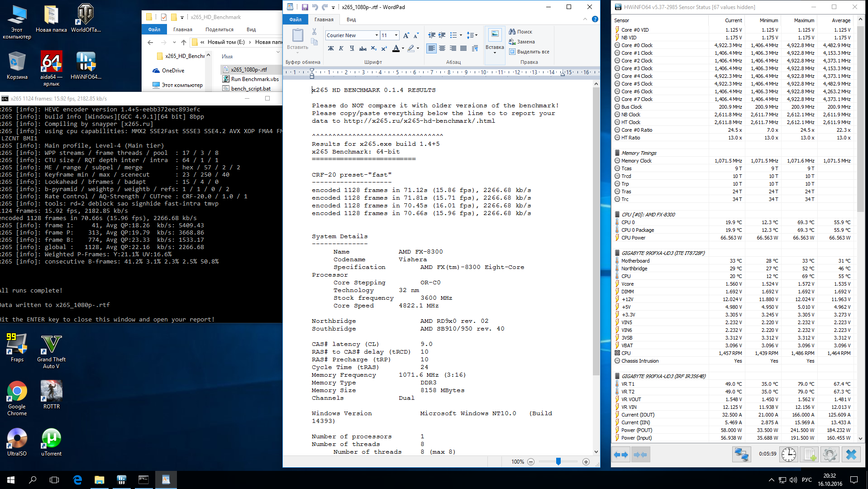
Task: Open Task View on the taskbar
Action: pos(54,480)
